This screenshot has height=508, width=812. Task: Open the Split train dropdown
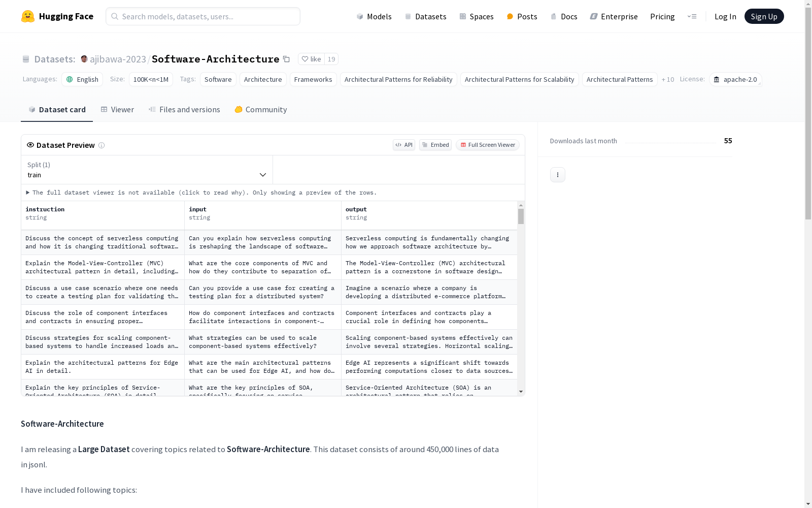pos(147,170)
